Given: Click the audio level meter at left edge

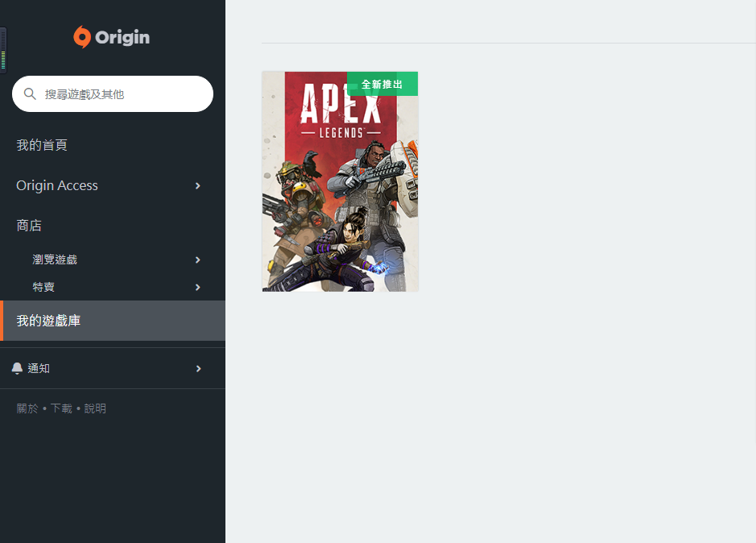Looking at the screenshot, I should pos(3,50).
